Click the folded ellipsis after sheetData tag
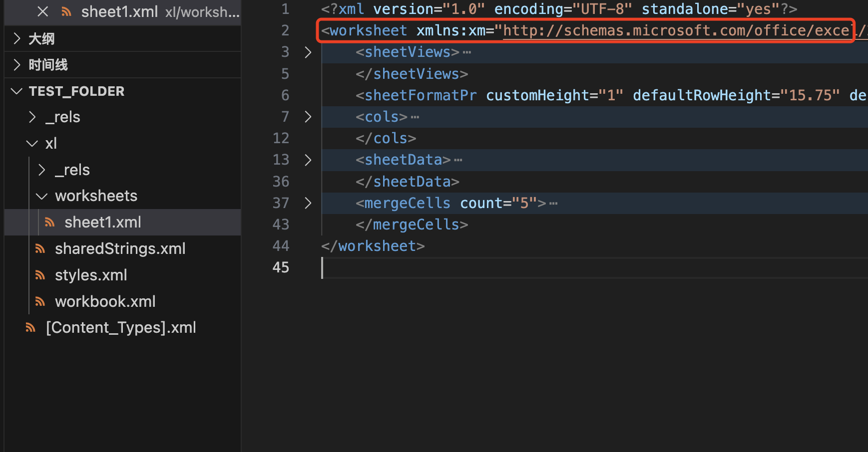The image size is (868, 452). [458, 160]
